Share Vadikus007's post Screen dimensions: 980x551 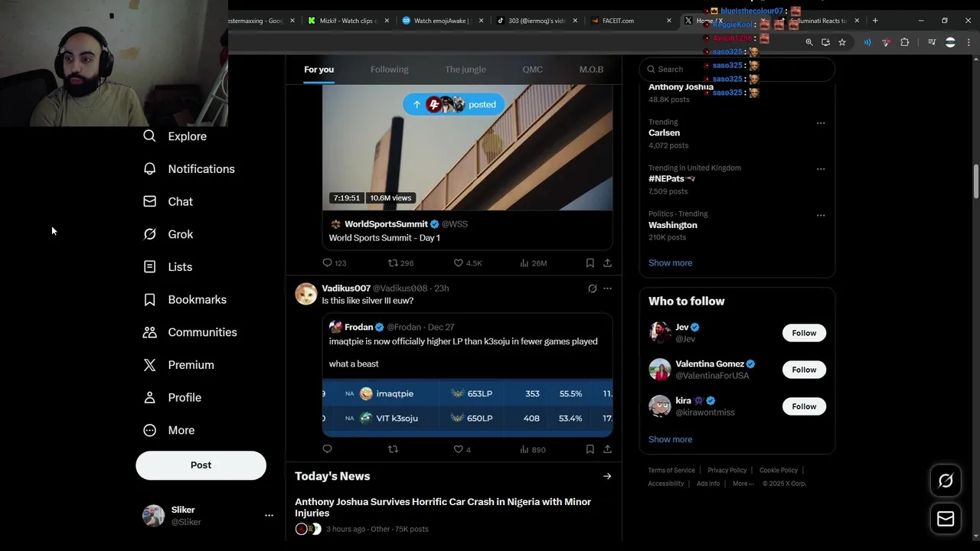pyautogui.click(x=607, y=449)
